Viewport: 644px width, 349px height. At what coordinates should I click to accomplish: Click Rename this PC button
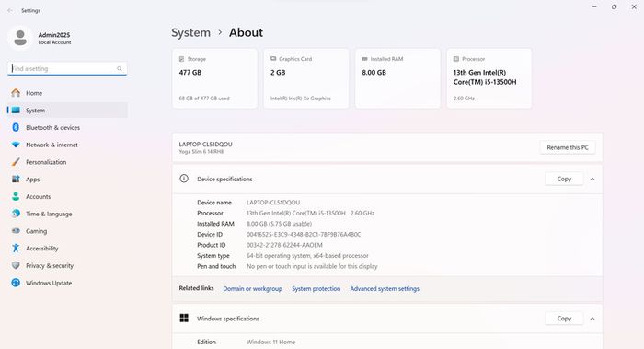pyautogui.click(x=568, y=147)
